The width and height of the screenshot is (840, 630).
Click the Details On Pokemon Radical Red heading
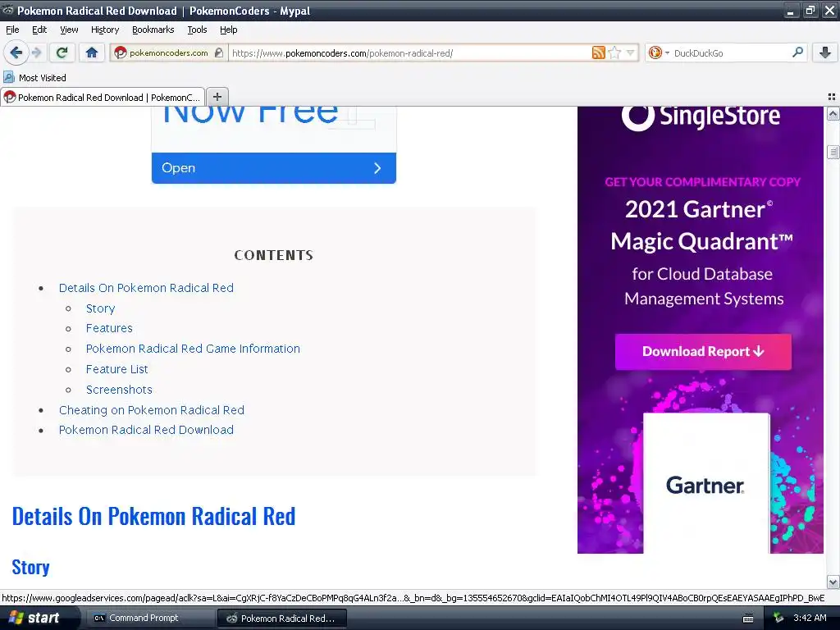click(153, 517)
